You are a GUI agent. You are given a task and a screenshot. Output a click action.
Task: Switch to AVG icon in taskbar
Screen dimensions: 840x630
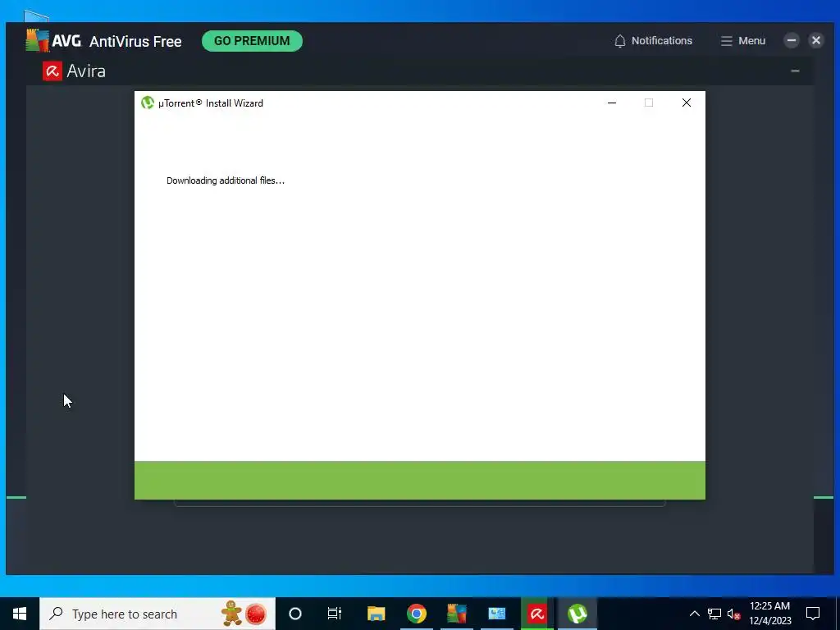coord(456,614)
